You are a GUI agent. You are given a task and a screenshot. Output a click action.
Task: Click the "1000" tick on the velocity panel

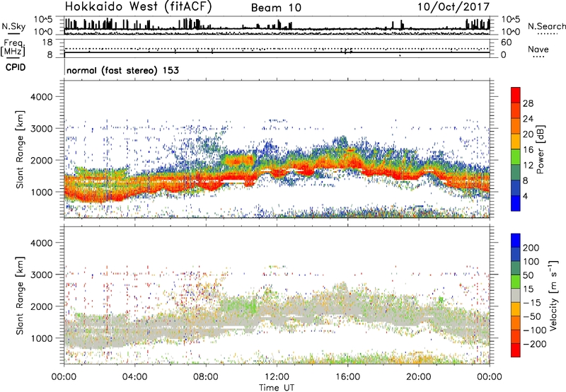[x=41, y=338]
